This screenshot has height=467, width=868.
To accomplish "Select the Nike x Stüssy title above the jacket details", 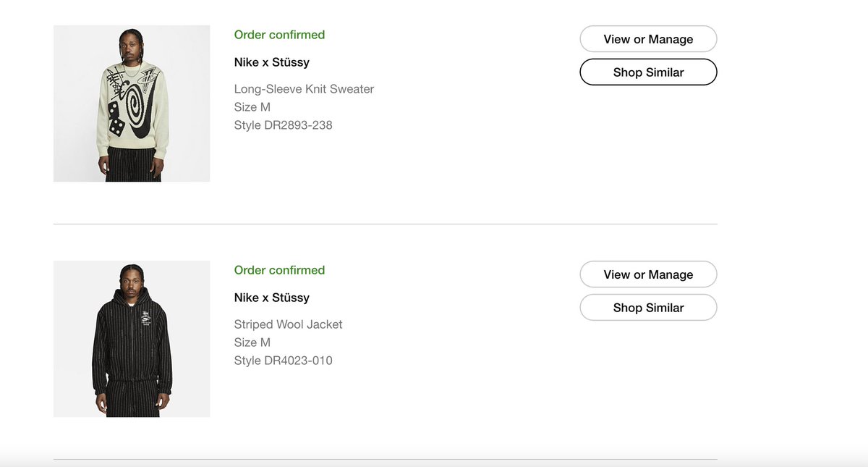I will (x=271, y=298).
